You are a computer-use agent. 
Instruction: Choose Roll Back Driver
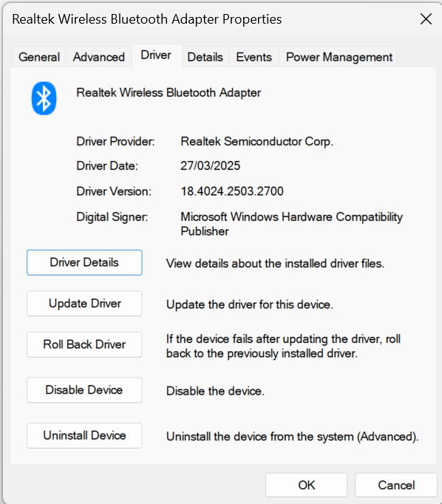point(84,344)
